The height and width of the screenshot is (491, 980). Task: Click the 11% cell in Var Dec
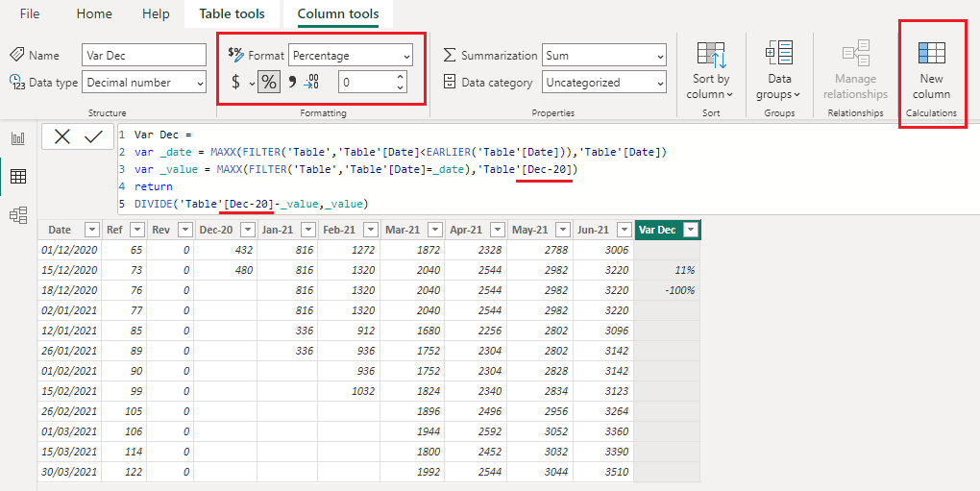[x=667, y=270]
